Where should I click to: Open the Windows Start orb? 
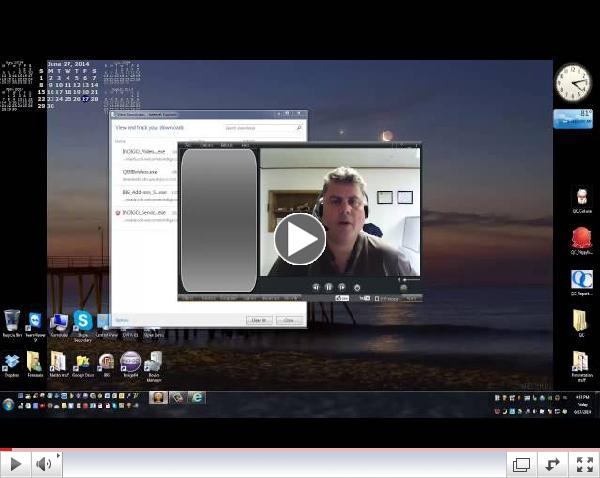(8, 404)
